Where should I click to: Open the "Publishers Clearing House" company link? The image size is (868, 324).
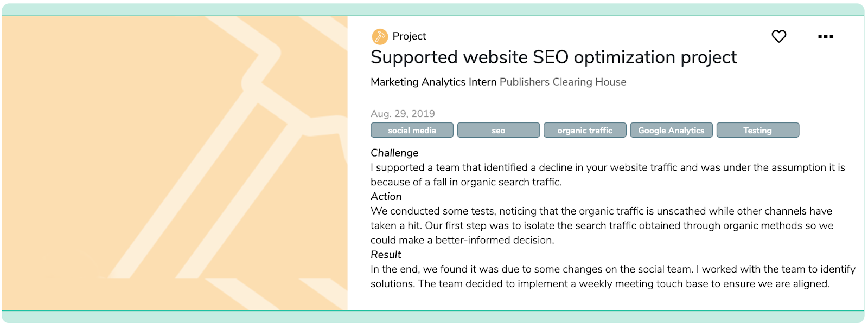[563, 82]
